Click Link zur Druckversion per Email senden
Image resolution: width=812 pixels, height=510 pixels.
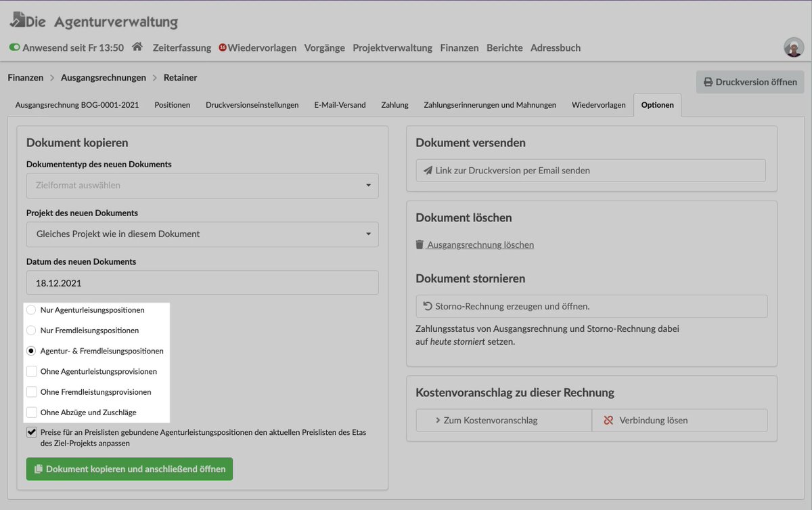coord(591,171)
